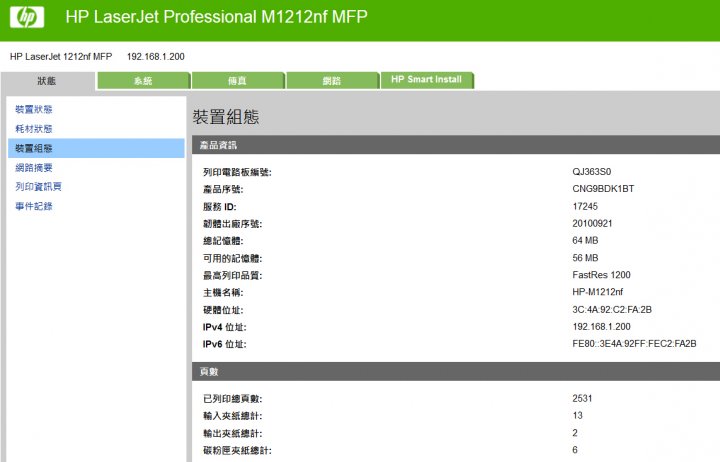Click the host name HP-M1212nf
The height and width of the screenshot is (462, 720).
click(597, 292)
